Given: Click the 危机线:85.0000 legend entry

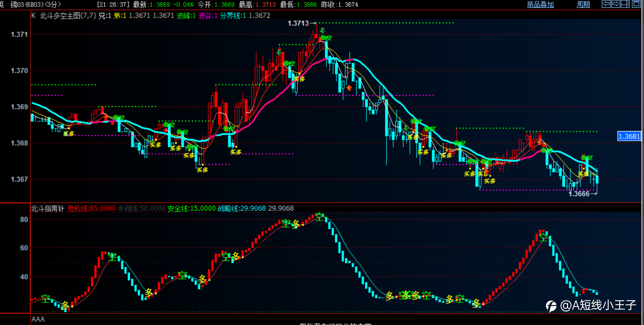Looking at the screenshot, I should 91,209.
